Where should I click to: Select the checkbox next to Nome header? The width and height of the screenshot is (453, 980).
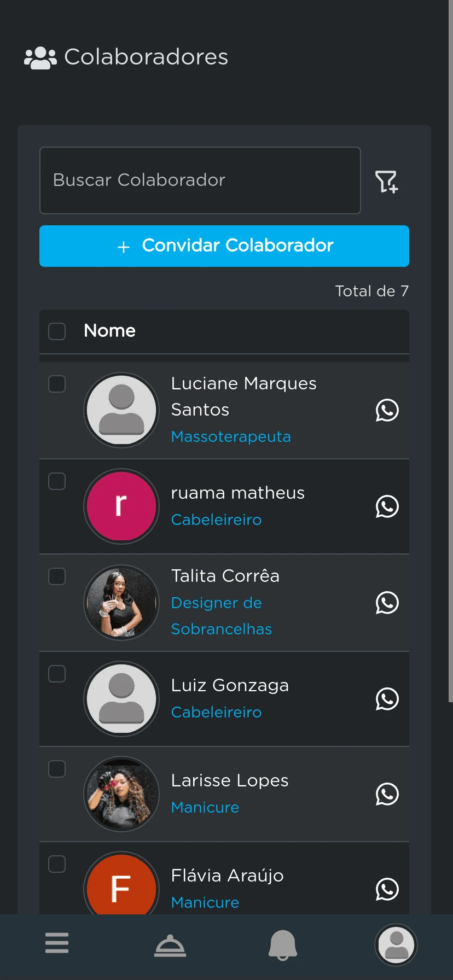(x=56, y=331)
